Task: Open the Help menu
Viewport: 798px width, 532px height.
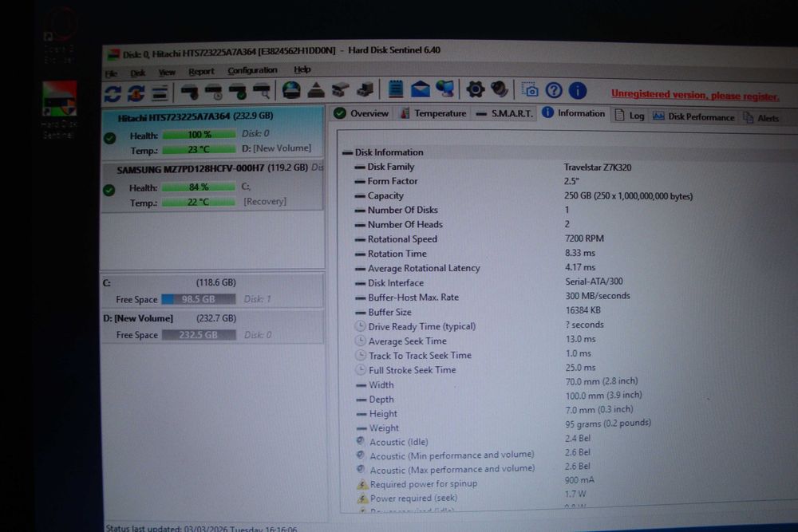Action: [x=302, y=69]
